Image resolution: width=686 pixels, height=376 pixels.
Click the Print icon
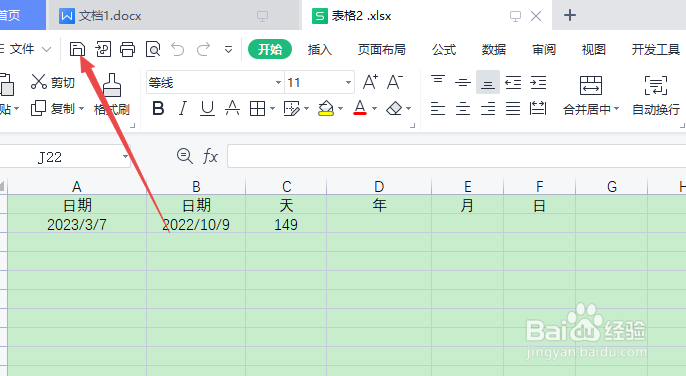click(x=128, y=49)
